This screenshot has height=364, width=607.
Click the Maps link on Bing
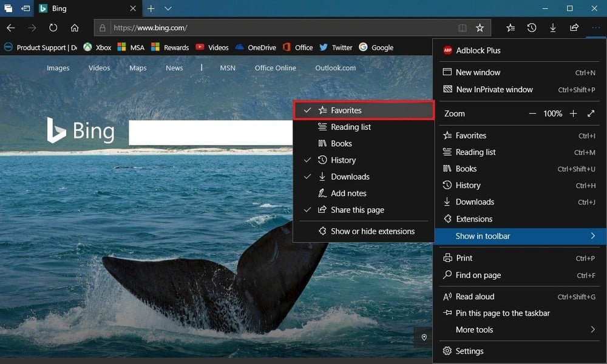[x=138, y=68]
